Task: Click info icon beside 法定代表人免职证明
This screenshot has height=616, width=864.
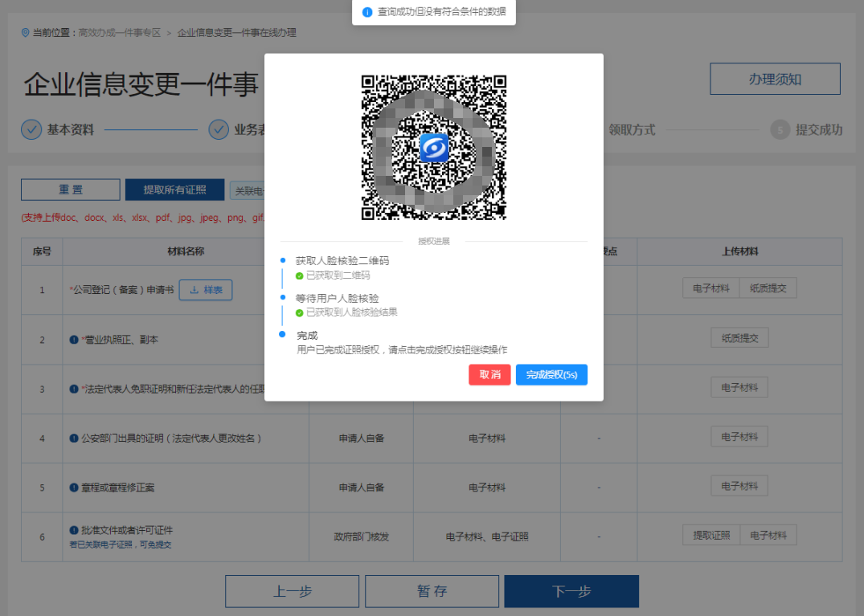Action: click(x=74, y=390)
